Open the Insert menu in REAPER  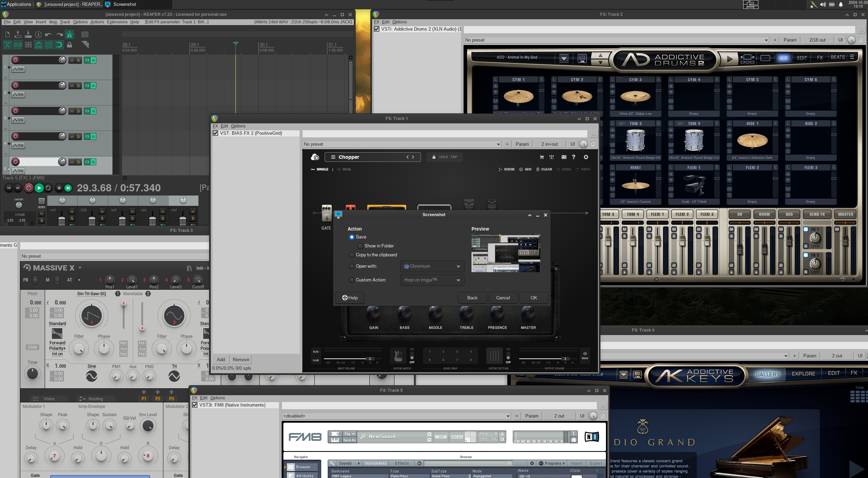click(41, 22)
